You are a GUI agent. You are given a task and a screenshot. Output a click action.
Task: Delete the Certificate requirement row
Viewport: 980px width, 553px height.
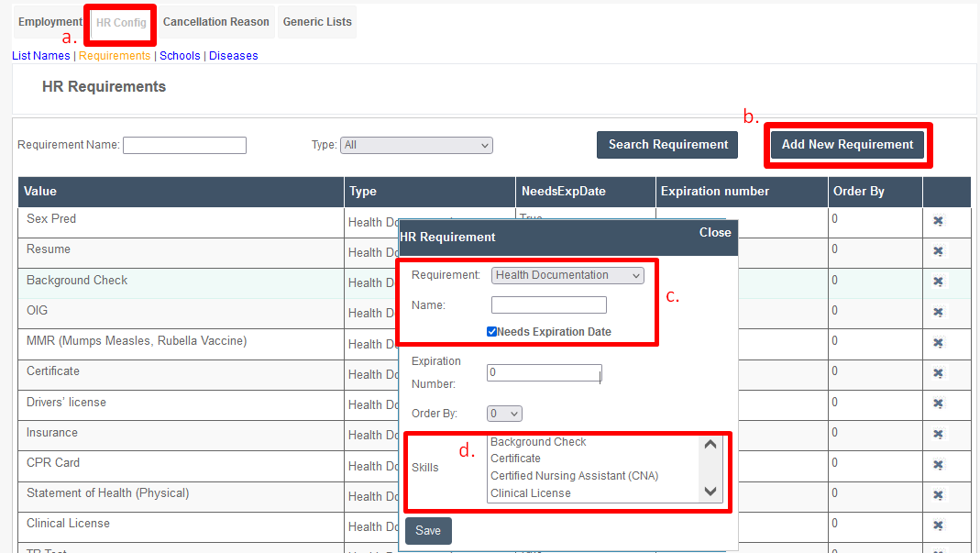(938, 373)
